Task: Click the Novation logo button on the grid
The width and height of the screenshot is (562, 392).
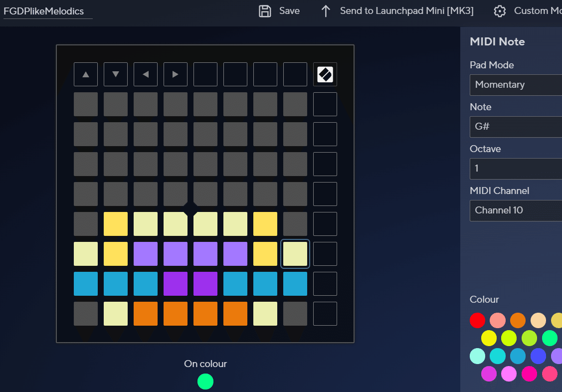Action: (x=325, y=74)
